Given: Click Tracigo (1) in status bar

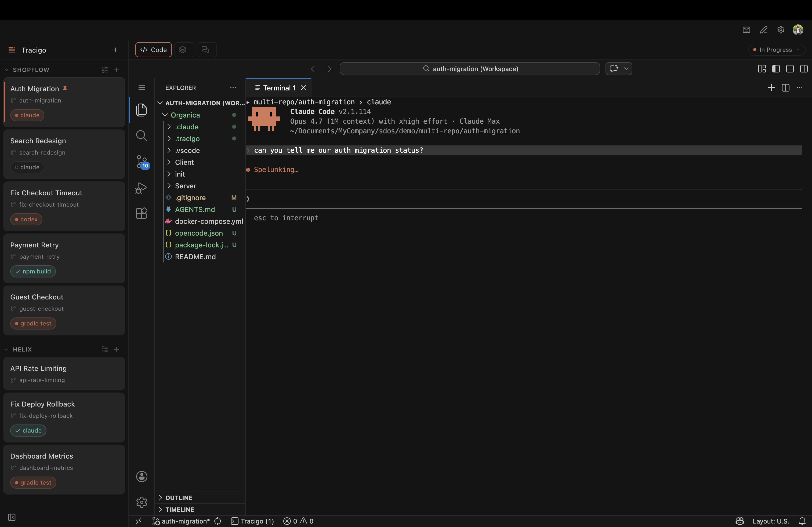Looking at the screenshot, I should pos(252,521).
